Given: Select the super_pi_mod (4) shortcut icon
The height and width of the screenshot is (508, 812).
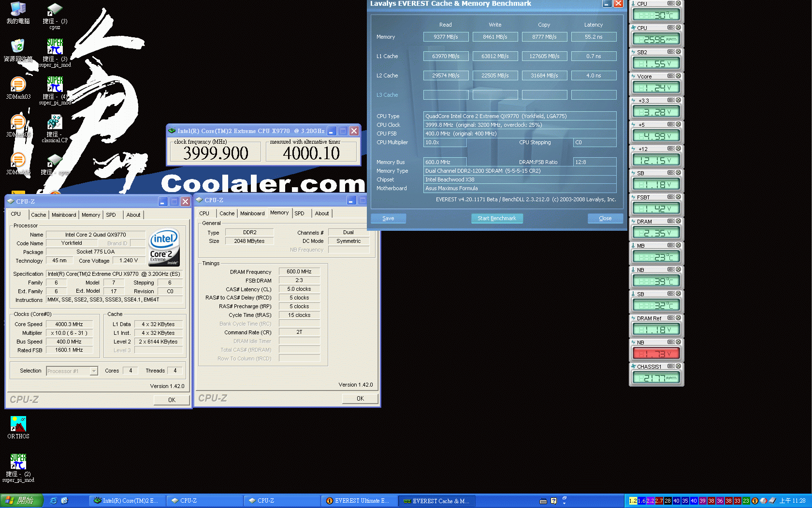Looking at the screenshot, I should point(55,91).
